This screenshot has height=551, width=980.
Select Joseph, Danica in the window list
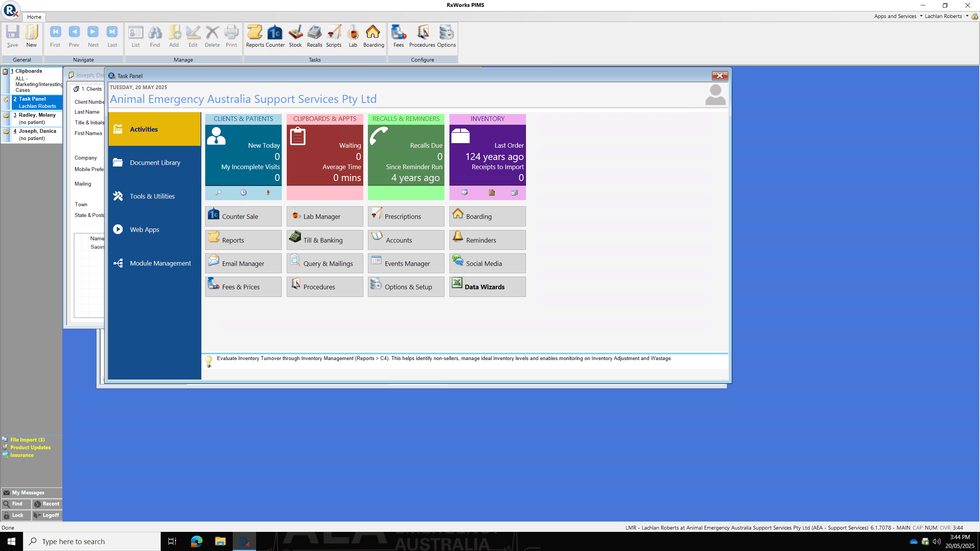(x=32, y=135)
